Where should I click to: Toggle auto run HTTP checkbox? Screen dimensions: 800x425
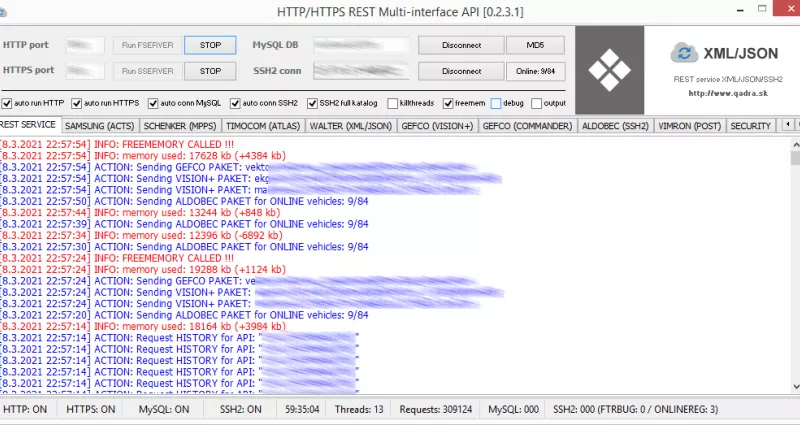coord(9,103)
